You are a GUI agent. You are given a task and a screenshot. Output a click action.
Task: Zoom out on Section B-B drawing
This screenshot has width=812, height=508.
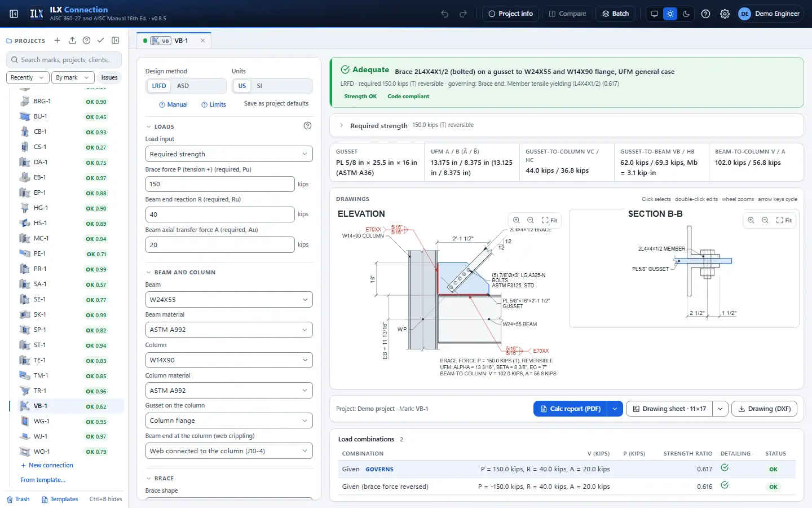(765, 220)
